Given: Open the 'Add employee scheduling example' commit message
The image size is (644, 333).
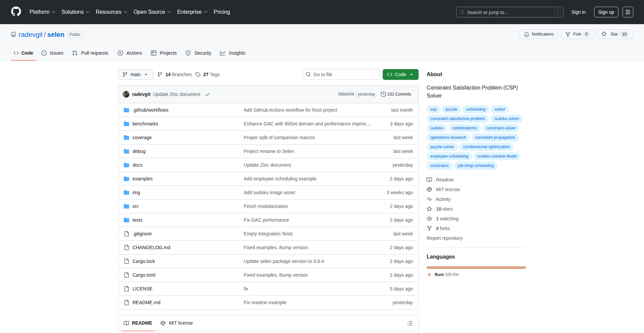Looking at the screenshot, I should [x=280, y=179].
